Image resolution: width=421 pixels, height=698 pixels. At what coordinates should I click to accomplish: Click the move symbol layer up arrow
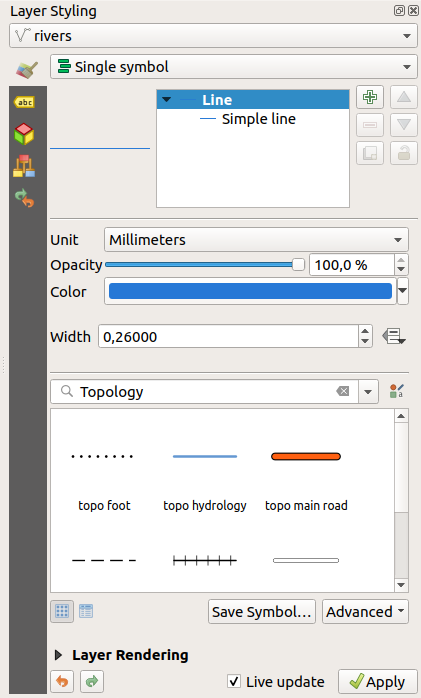point(404,97)
